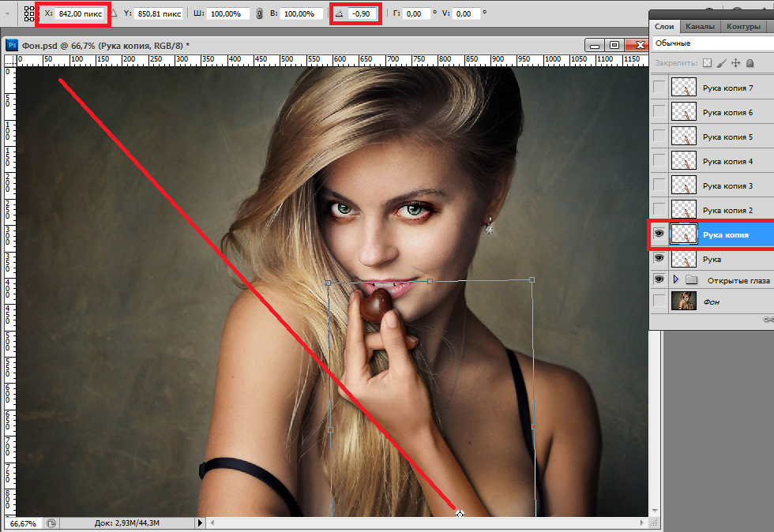The width and height of the screenshot is (774, 532).
Task: Hide the Открытые глаза group
Action: pos(659,279)
